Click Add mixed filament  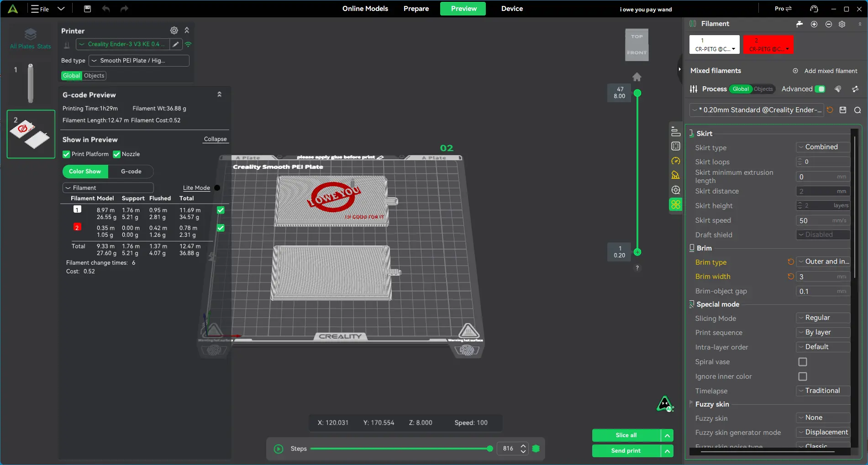pos(825,71)
